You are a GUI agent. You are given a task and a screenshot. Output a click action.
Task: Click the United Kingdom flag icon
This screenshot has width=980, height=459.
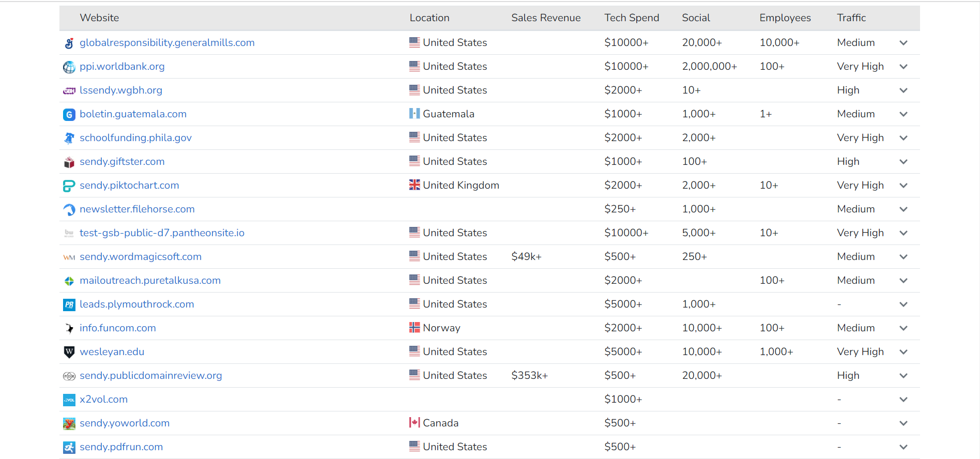tap(415, 185)
